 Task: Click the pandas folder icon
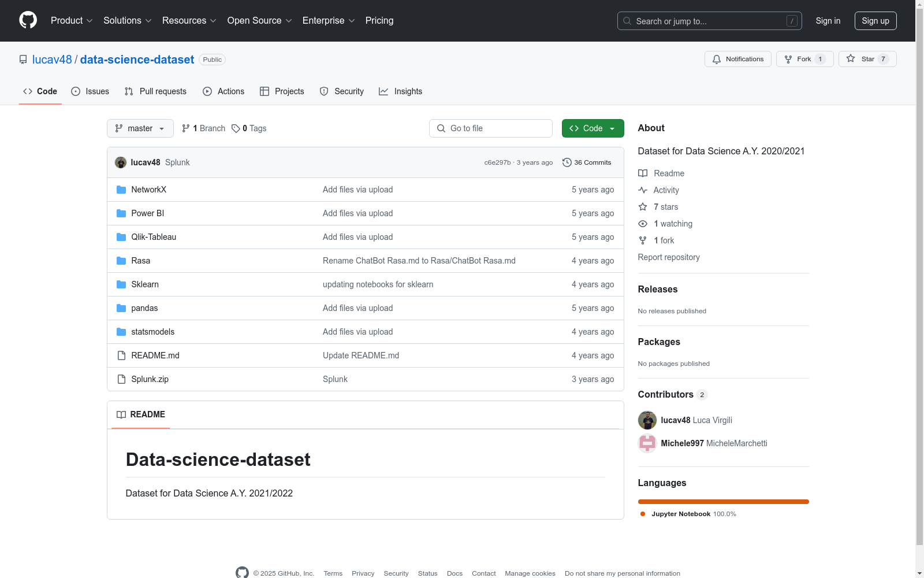[x=121, y=308]
